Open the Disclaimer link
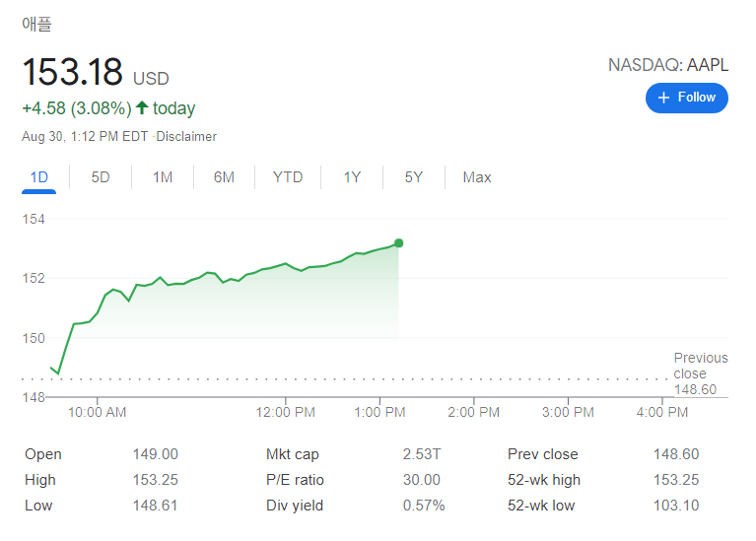Viewport: 756px width, 541px height. (x=187, y=137)
